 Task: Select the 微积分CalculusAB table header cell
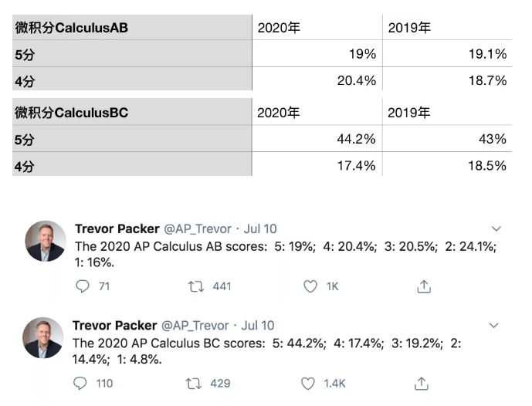tap(132, 28)
